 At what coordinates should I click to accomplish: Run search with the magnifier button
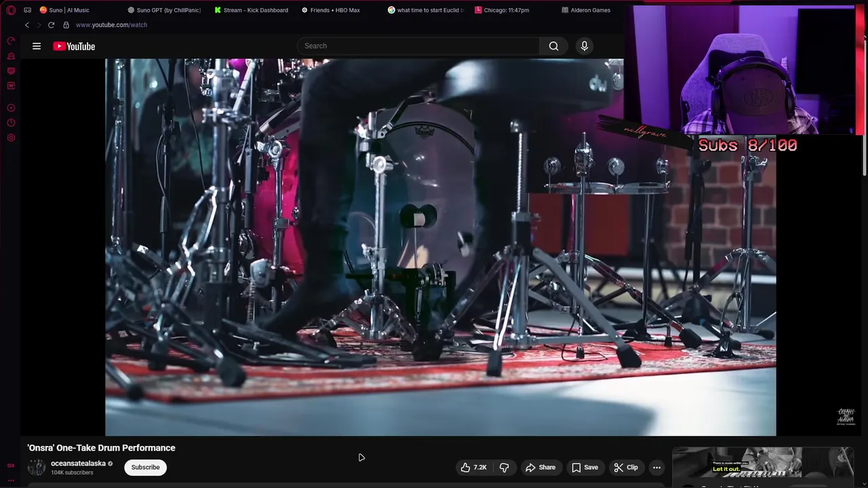click(554, 46)
